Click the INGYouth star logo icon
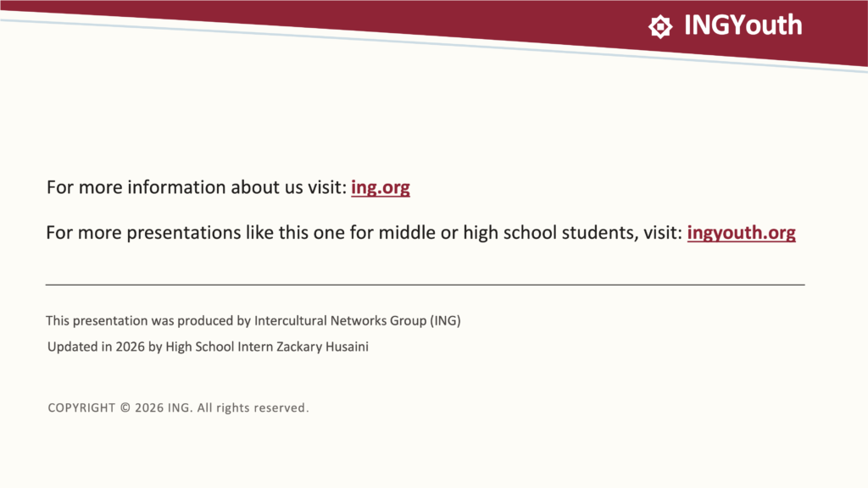Screen dimensions: 868x488 pos(660,26)
